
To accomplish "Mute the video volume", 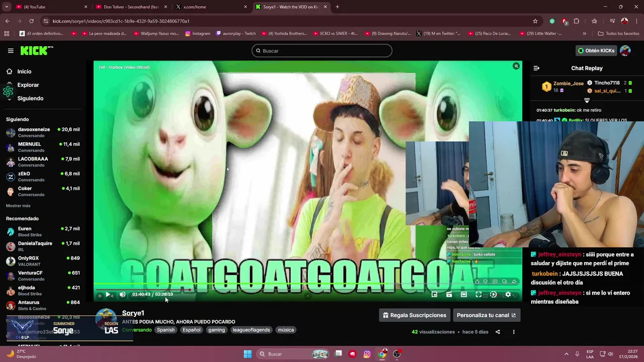I will (x=122, y=295).
